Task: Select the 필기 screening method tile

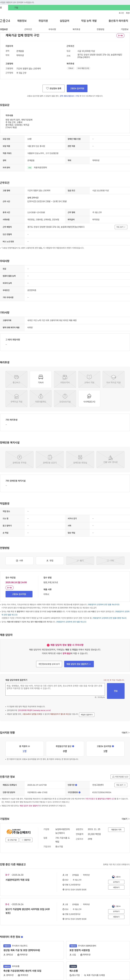Action: click(x=80, y=561)
